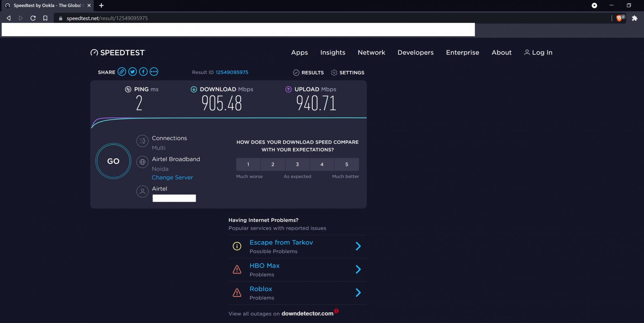Go back in browser
The height and width of the screenshot is (323, 644).
pyautogui.click(x=8, y=18)
